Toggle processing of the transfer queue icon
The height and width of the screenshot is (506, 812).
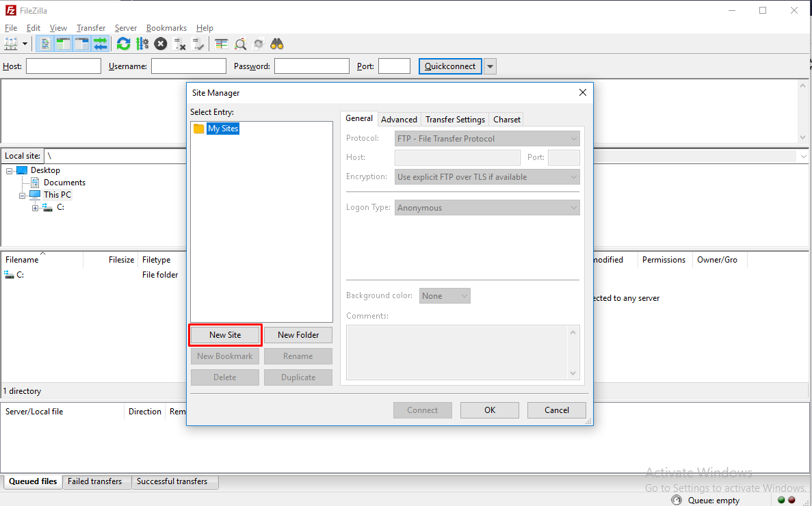tap(142, 44)
